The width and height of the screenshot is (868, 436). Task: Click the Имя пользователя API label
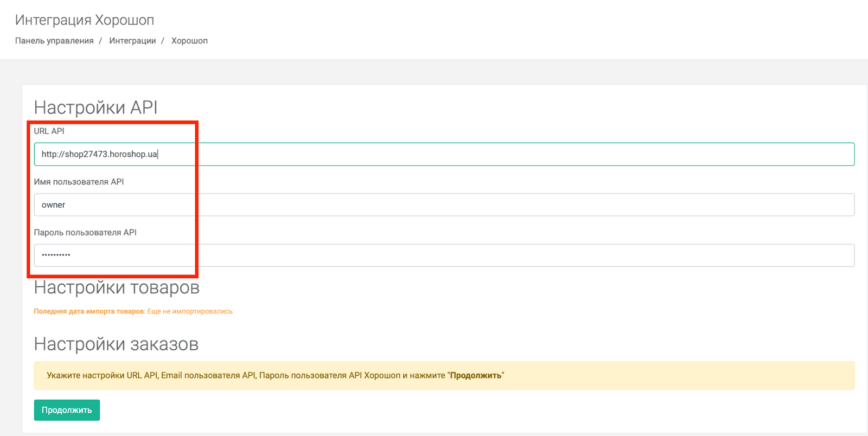point(79,182)
